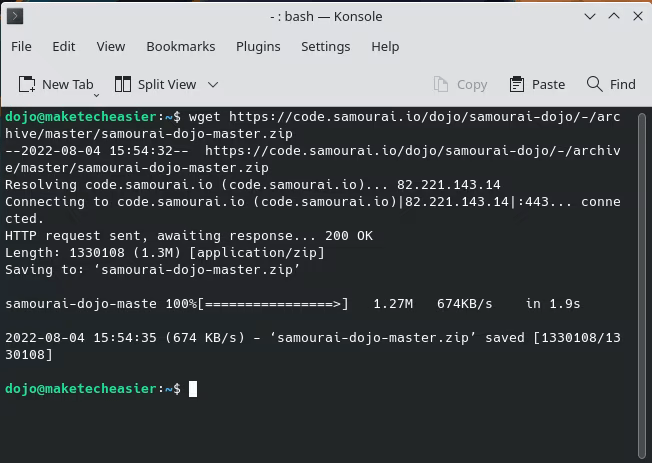
Task: Click the Split View button label
Action: coord(167,84)
